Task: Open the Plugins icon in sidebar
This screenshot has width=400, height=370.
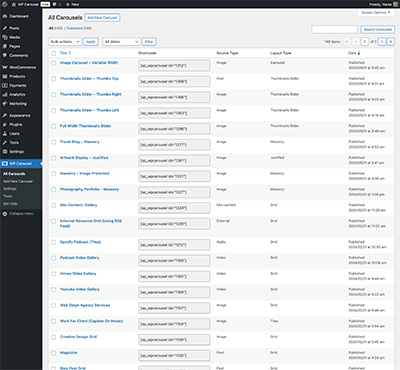Action: pos(5,125)
